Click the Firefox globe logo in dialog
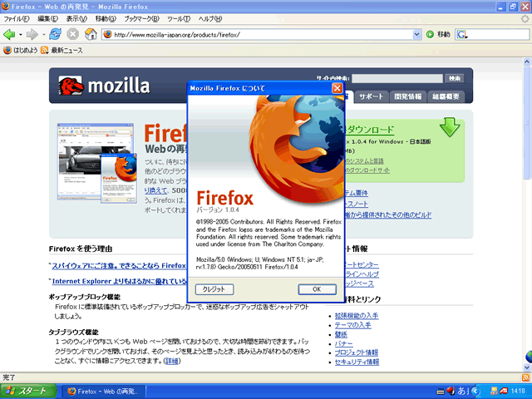 [x=297, y=150]
